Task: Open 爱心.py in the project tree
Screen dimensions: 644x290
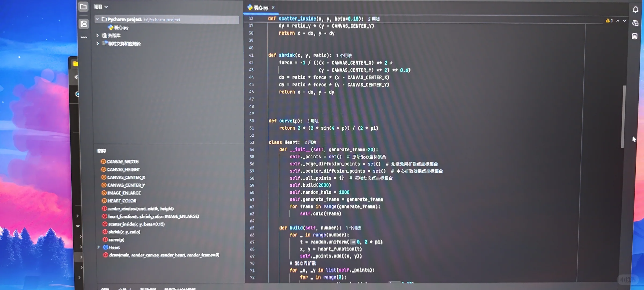Action: click(x=121, y=28)
